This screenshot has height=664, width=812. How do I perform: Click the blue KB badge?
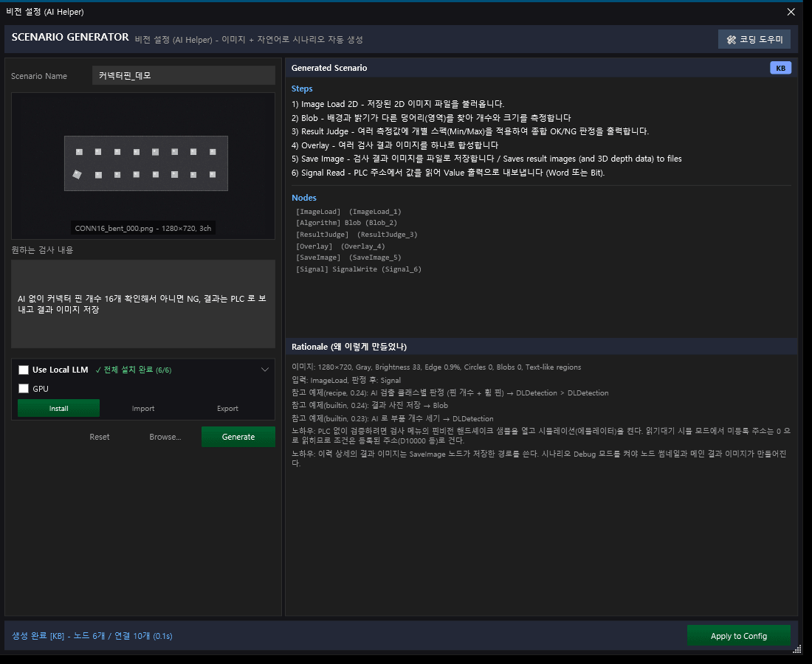pyautogui.click(x=780, y=68)
